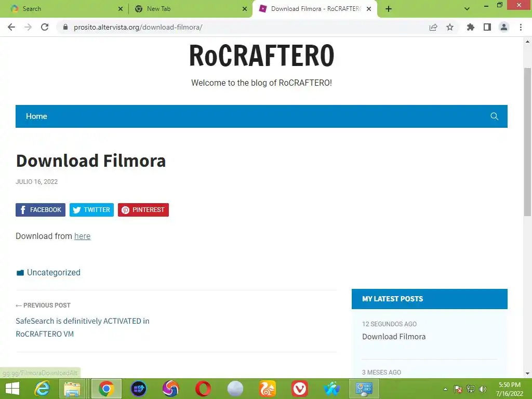Select the Chrome taskbar icon
This screenshot has height=399, width=532.
106,389
